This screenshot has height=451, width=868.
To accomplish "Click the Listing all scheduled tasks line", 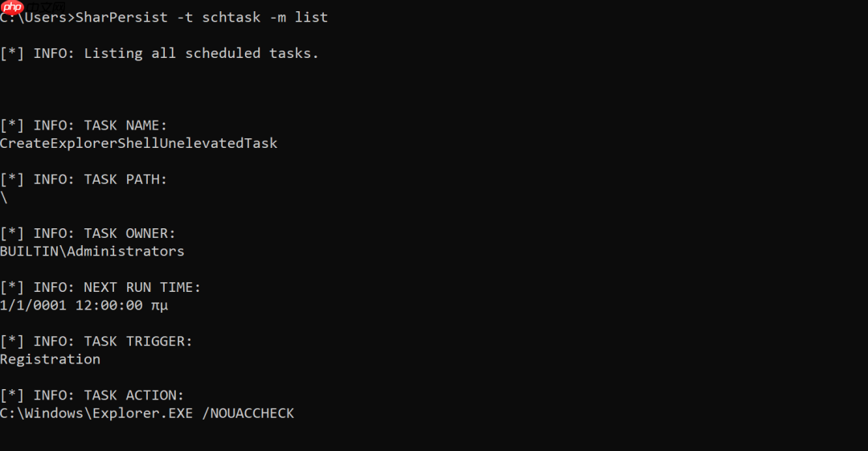I will coord(201,53).
